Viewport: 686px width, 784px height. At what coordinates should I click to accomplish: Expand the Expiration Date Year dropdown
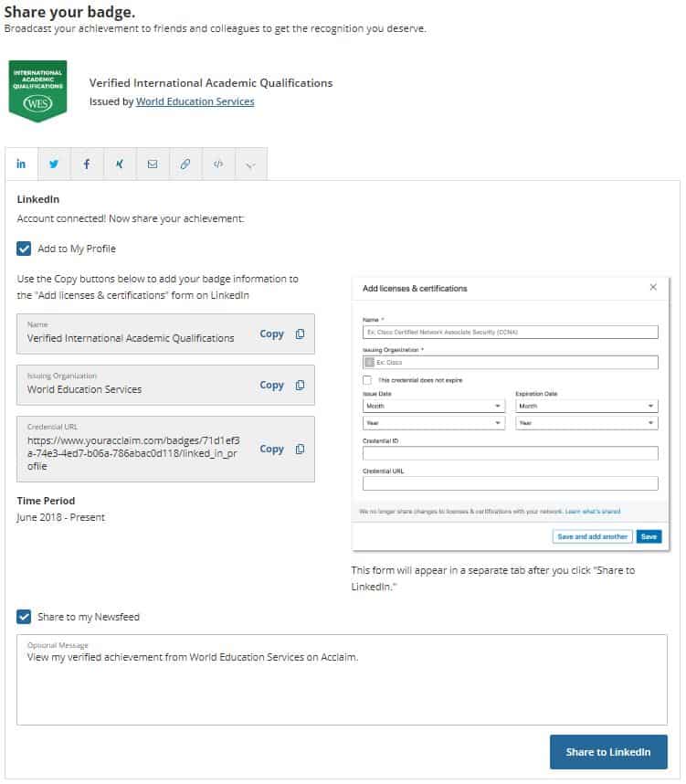pos(586,423)
